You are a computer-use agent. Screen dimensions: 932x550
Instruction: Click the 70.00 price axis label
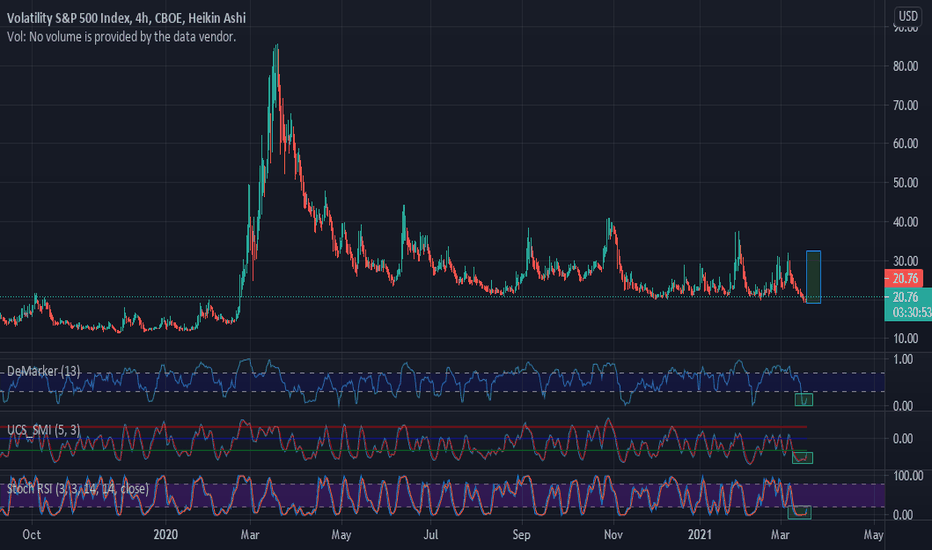(x=905, y=105)
